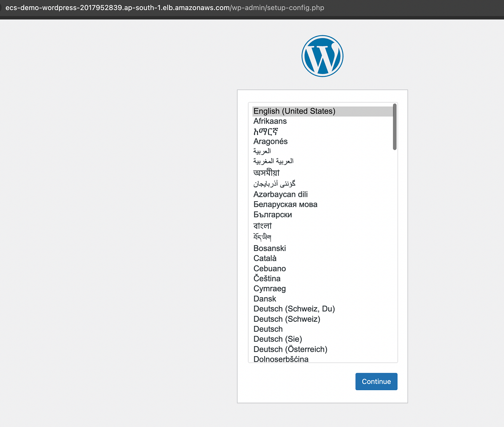Choose Deutsch (Schweiz, Du) option
The width and height of the screenshot is (504, 427).
pos(323,309)
